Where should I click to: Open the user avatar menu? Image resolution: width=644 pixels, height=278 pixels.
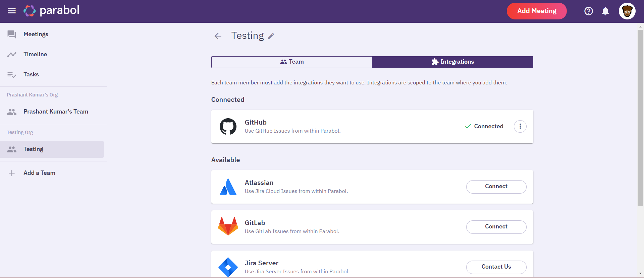627,11
